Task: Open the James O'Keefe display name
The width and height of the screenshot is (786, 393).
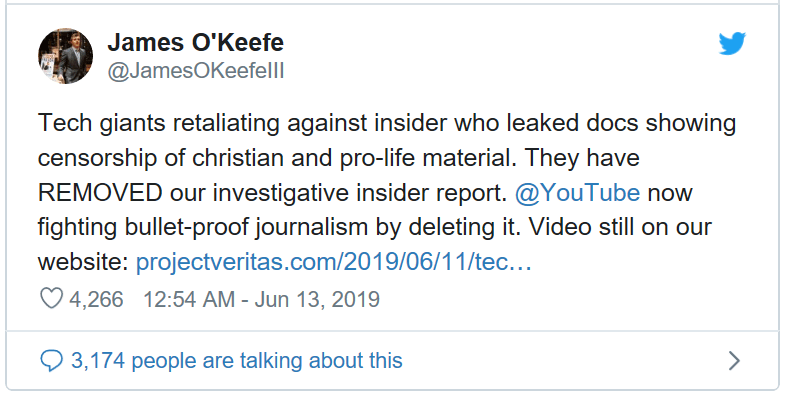Action: tap(195, 43)
